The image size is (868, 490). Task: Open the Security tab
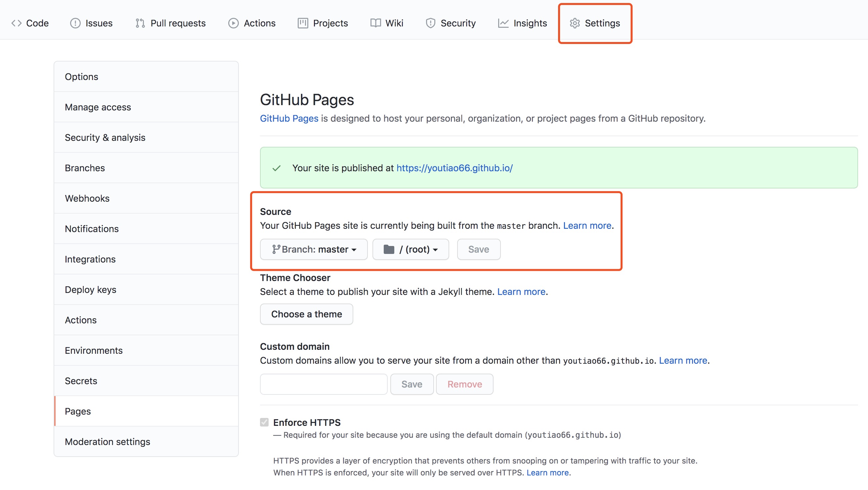pos(451,23)
